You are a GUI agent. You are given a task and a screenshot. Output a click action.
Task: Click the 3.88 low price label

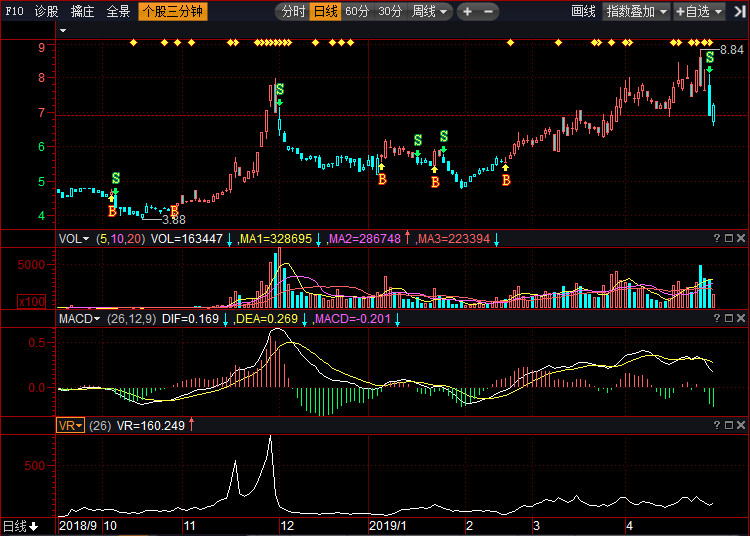(x=174, y=220)
